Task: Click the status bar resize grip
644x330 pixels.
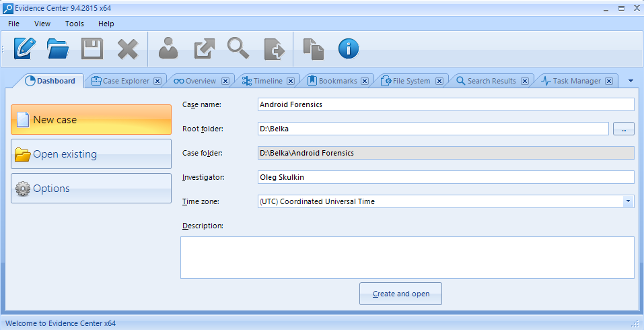Action: point(635,323)
